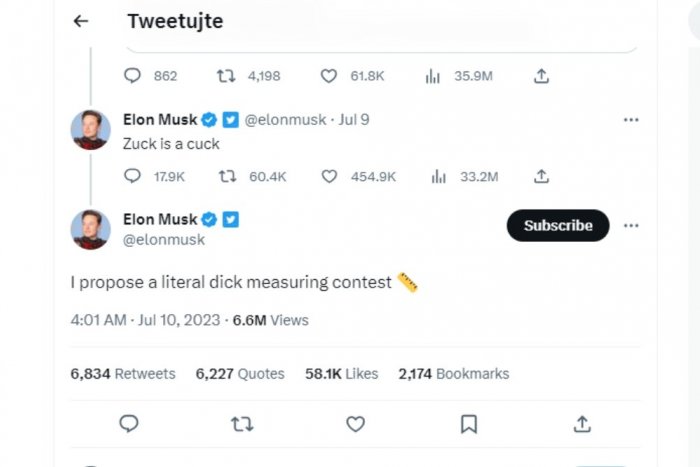The width and height of the screenshot is (700, 467).
Task: Go back using the arrow icon
Action: click(x=81, y=21)
